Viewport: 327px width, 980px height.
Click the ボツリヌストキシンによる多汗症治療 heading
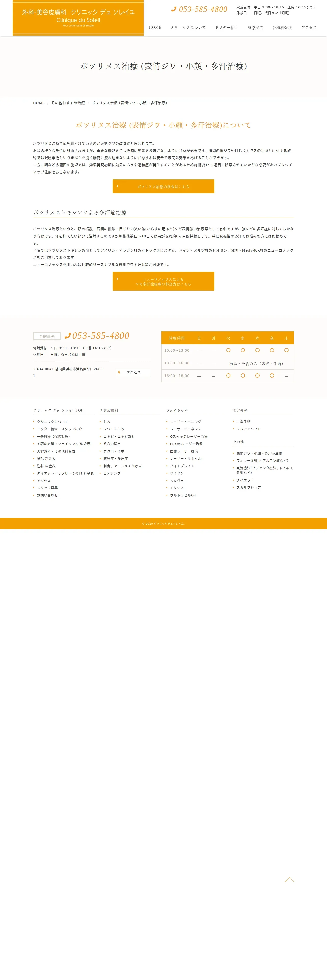[80, 212]
